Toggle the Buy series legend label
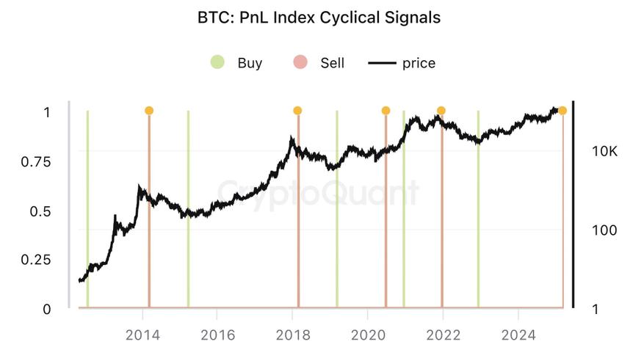 [250, 63]
